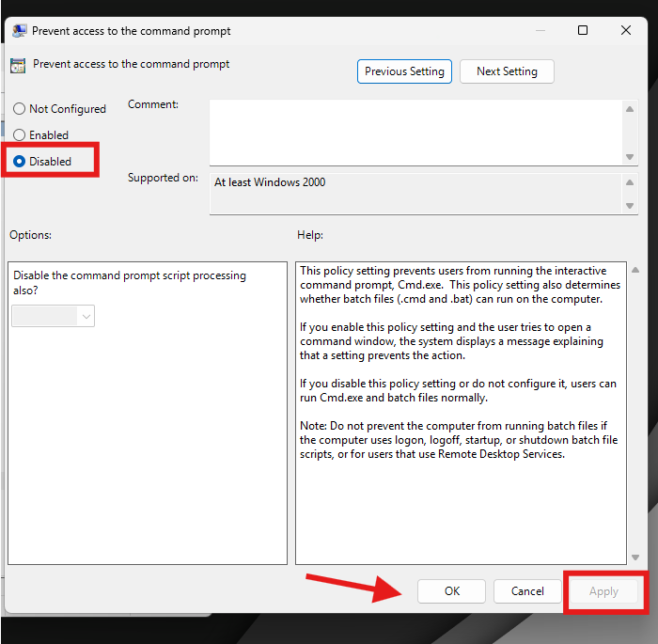
Task: Click the title bar policy icon
Action: pyautogui.click(x=20, y=31)
